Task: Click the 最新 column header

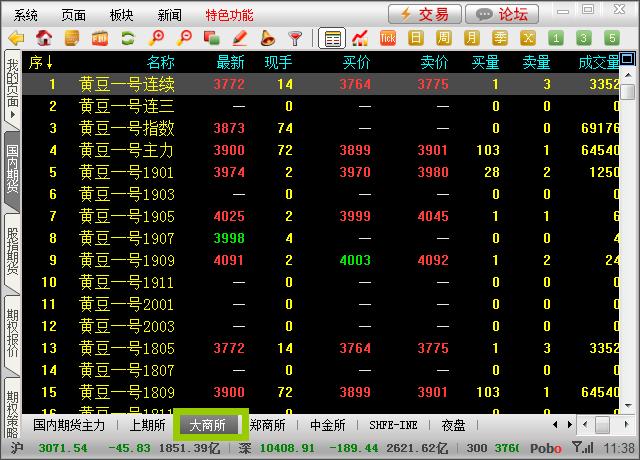Action: (230, 62)
